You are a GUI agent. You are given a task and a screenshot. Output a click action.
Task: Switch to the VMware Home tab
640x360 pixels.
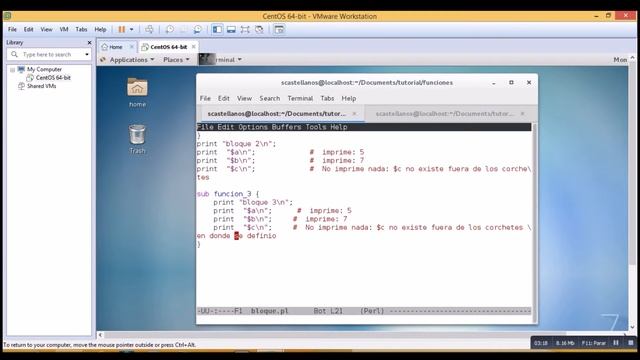[116, 47]
